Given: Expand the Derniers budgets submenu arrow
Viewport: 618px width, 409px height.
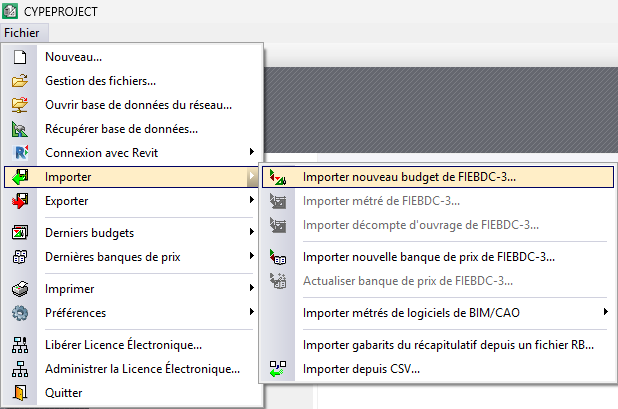Looking at the screenshot, I should [x=252, y=232].
